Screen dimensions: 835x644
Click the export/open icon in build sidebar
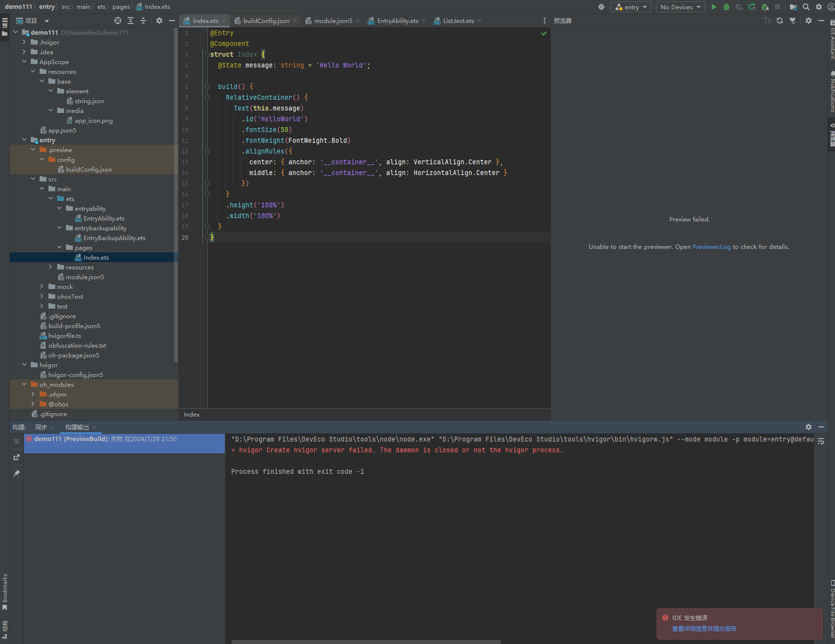[17, 457]
